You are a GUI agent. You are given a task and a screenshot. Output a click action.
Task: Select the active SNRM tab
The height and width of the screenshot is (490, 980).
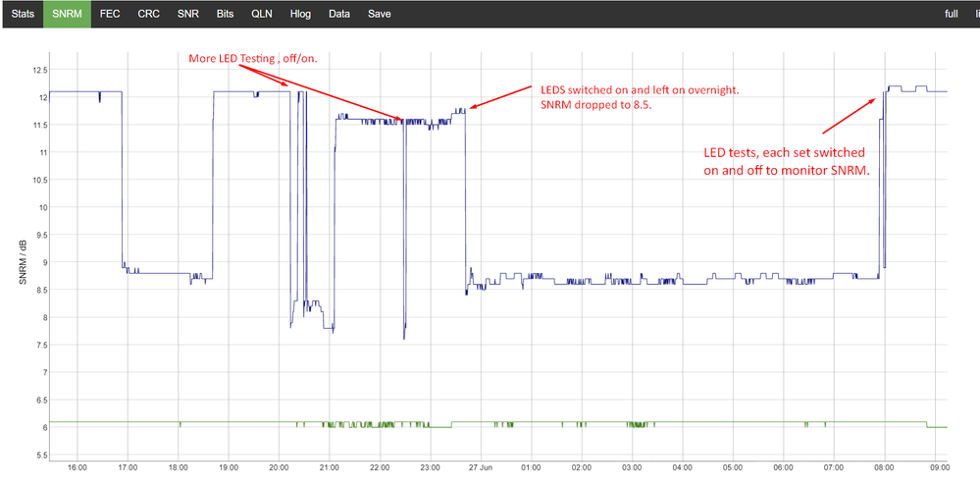click(67, 14)
